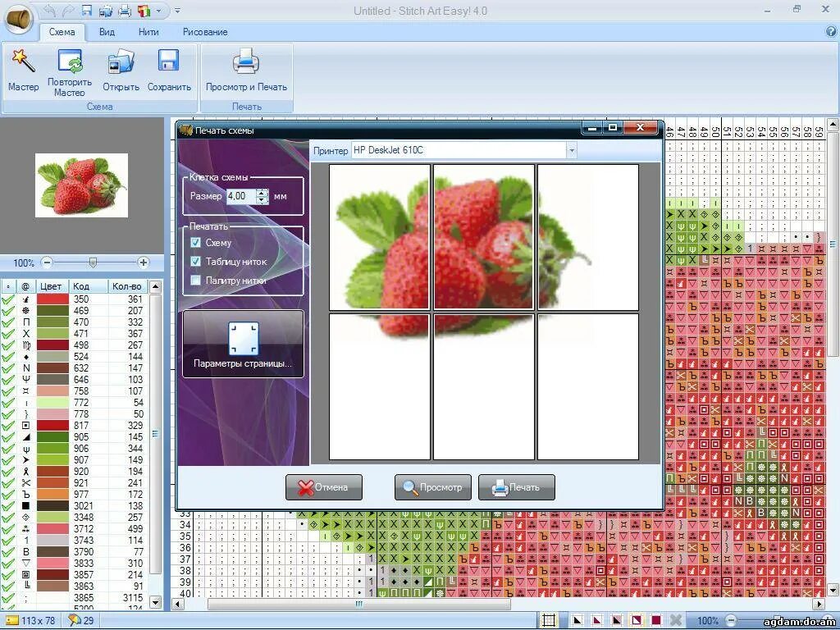The image size is (840, 630).
Task: Open the Нити ribbon tab
Action: pyautogui.click(x=148, y=32)
